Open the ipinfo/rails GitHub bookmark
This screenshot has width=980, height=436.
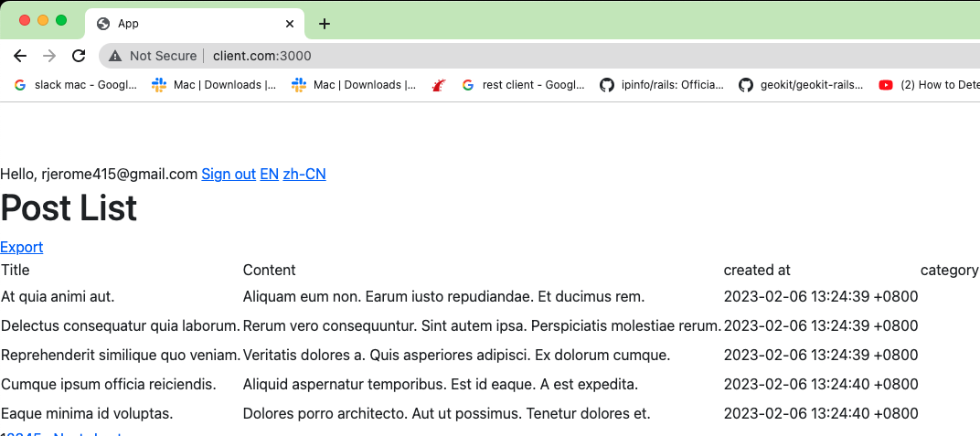(x=662, y=85)
